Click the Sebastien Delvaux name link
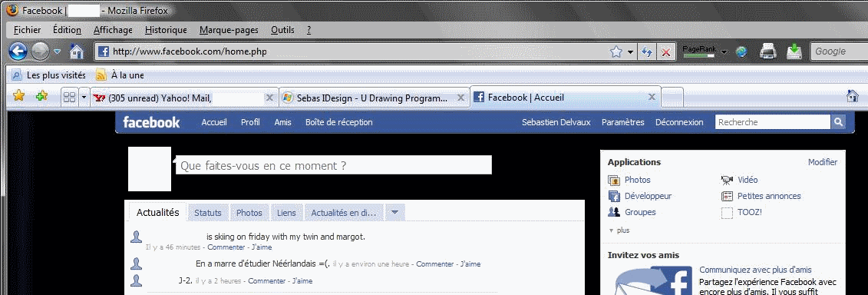 (x=556, y=122)
